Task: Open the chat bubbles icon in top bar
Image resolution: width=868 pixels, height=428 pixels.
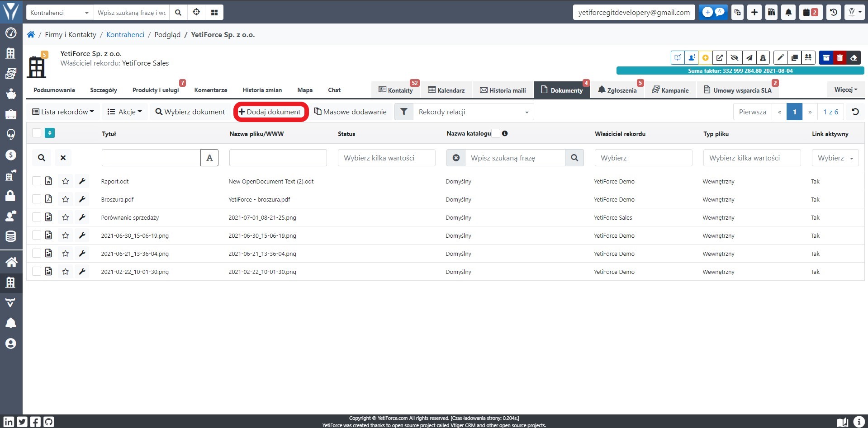Action: coord(713,13)
